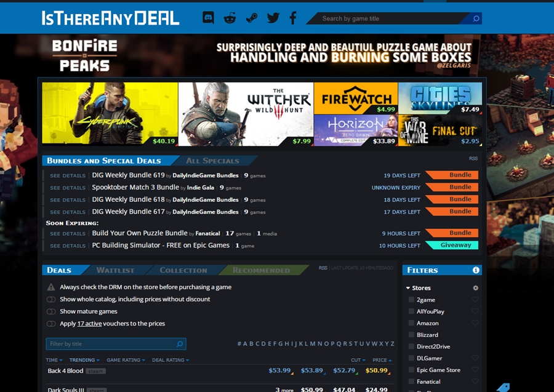
Task: Open the Cities Skylines featured deal
Action: [440, 98]
